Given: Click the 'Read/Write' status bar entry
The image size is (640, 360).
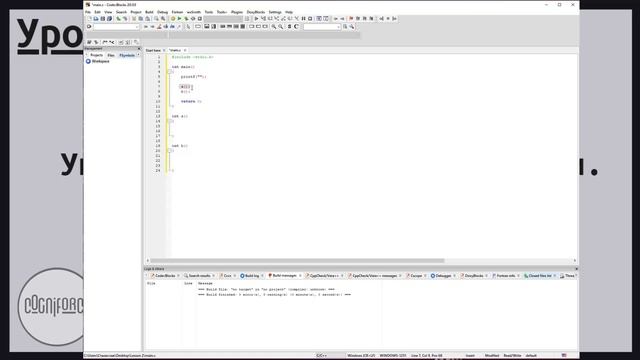Looking at the screenshot, I should click(x=512, y=356).
